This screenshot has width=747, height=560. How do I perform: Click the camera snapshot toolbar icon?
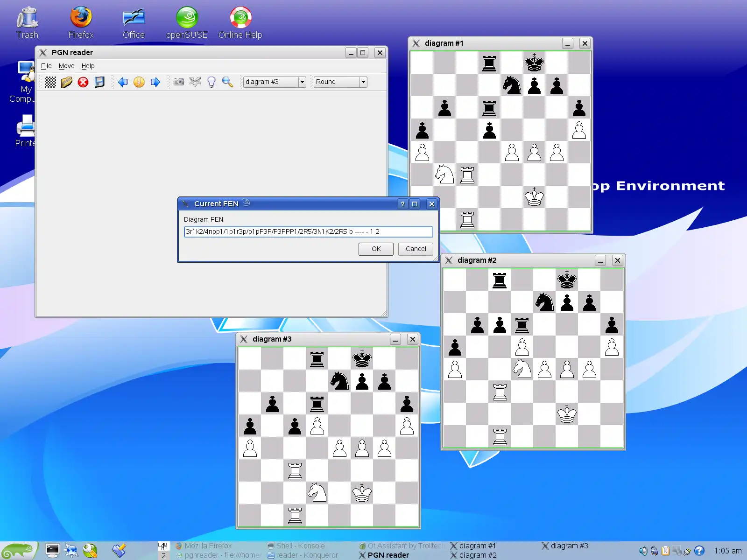[179, 82]
